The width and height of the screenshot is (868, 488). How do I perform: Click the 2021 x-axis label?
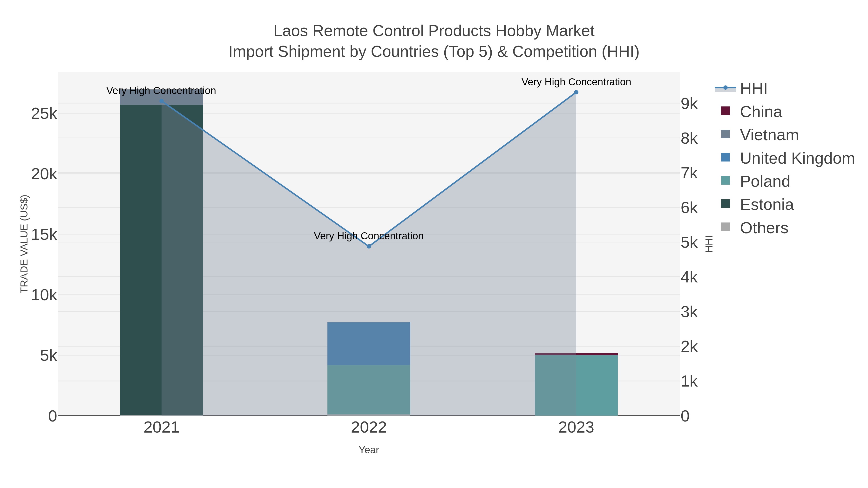[161, 428]
